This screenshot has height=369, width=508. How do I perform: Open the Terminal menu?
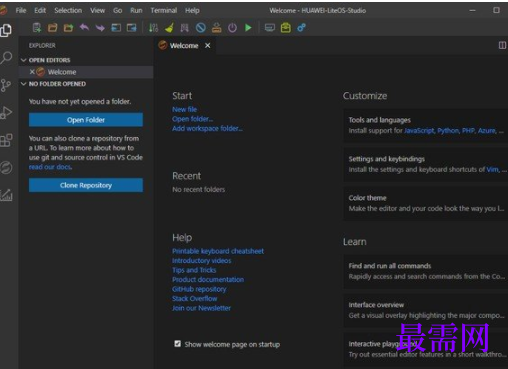click(164, 10)
